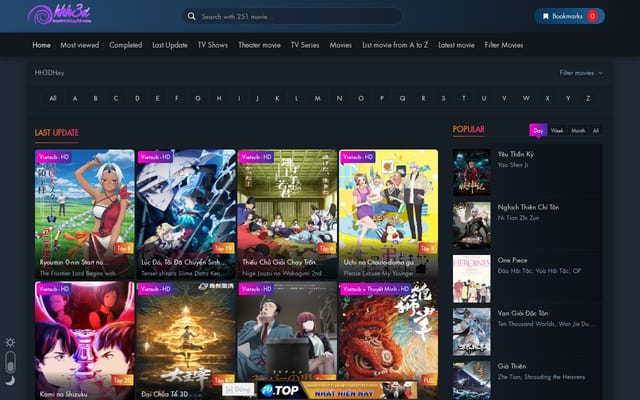Open the Latest movie menu item
This screenshot has width=640, height=400.
coord(456,45)
